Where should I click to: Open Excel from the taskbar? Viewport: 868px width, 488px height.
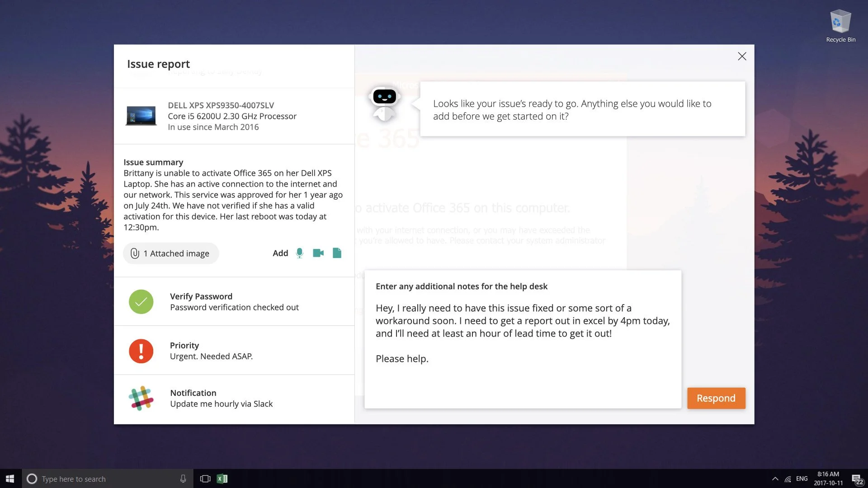222,479
